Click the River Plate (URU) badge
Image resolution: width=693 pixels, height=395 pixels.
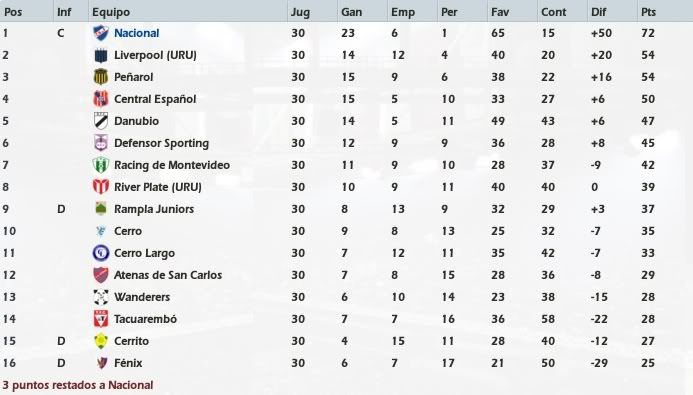[101, 187]
